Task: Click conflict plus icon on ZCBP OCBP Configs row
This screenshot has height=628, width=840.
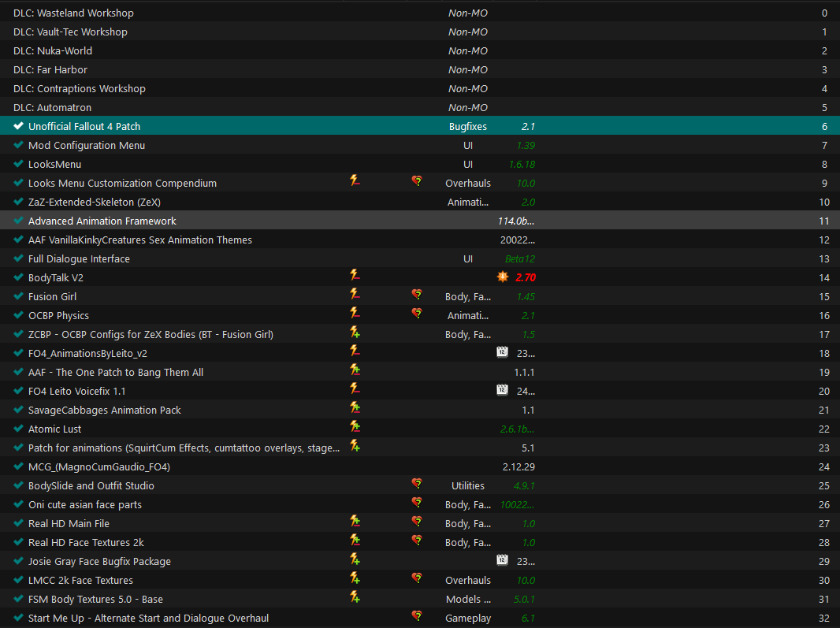Action: (x=355, y=333)
